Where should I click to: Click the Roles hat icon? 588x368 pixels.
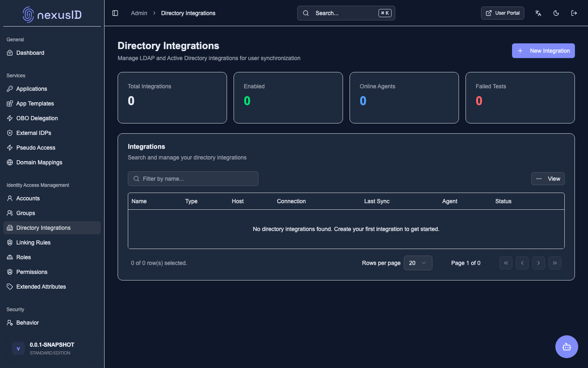click(x=10, y=257)
